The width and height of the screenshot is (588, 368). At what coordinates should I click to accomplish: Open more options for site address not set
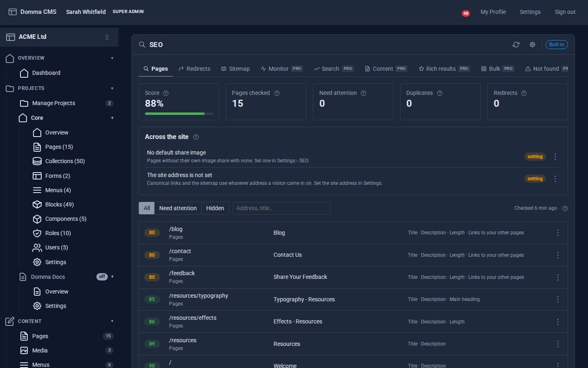coord(555,179)
